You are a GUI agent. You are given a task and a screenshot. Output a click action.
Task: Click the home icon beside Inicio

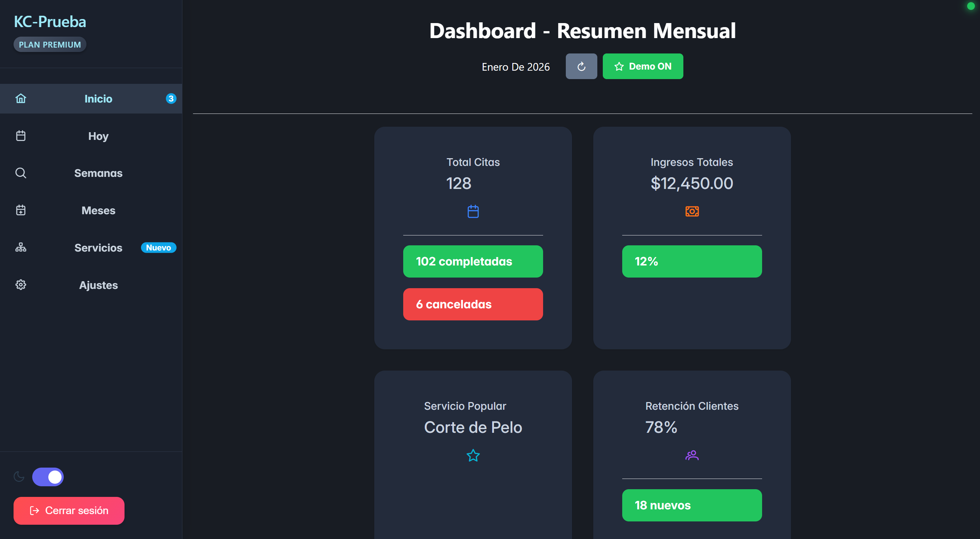point(21,98)
